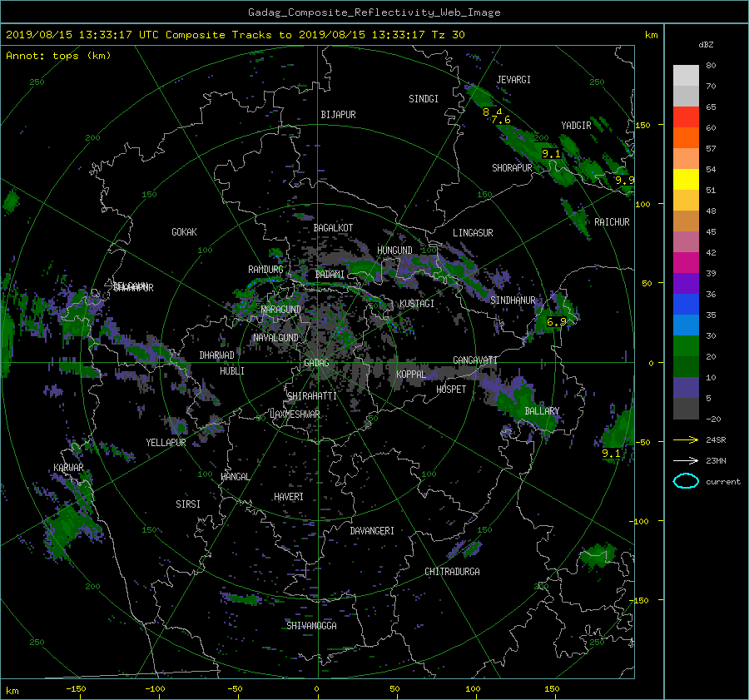Screen dimensions: 749x700
Task: Click the Gadag_Composite_Reflectivity_Web_Image title
Action: coord(374,12)
